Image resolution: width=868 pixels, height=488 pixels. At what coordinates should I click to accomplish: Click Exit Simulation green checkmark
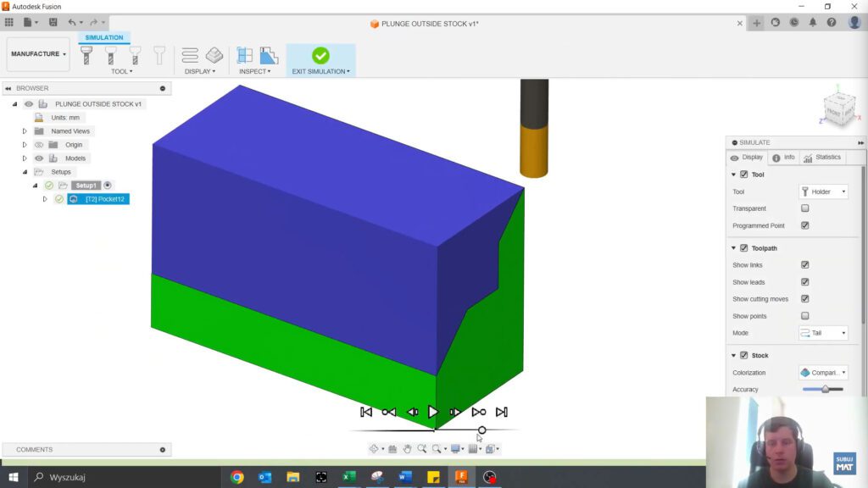coord(320,54)
